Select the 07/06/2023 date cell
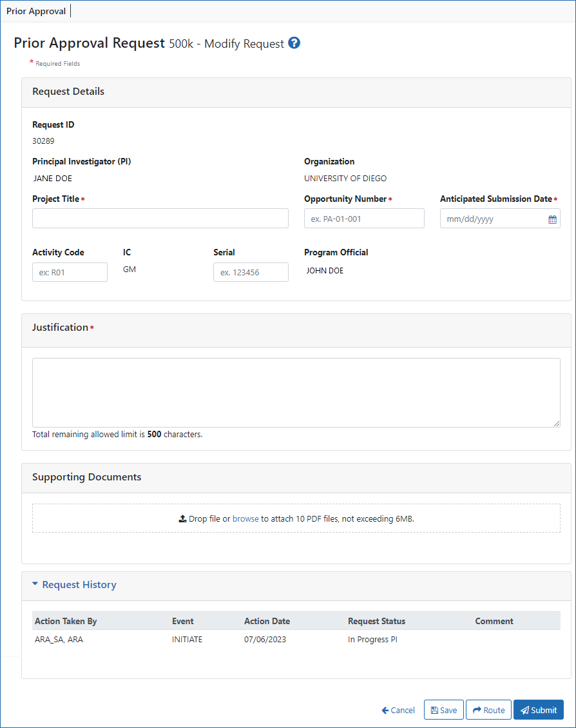 (x=265, y=639)
